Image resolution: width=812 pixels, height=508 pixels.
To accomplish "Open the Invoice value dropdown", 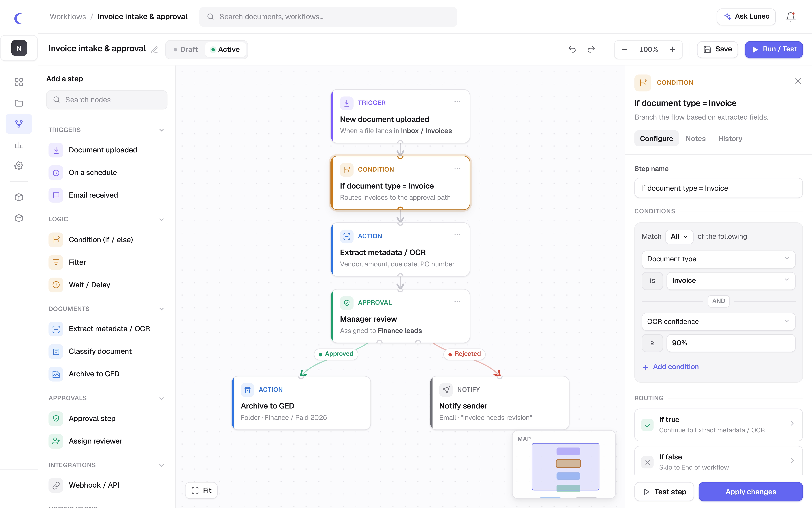I will pos(731,280).
